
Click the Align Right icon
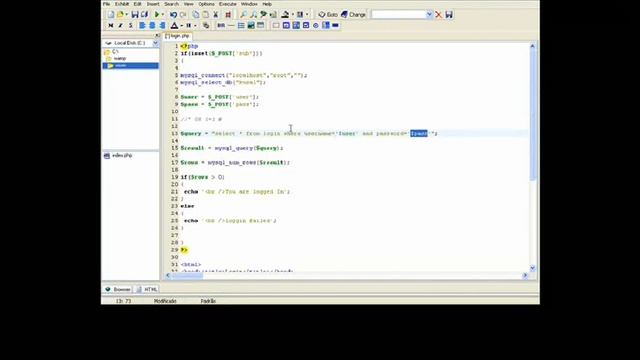162,25
